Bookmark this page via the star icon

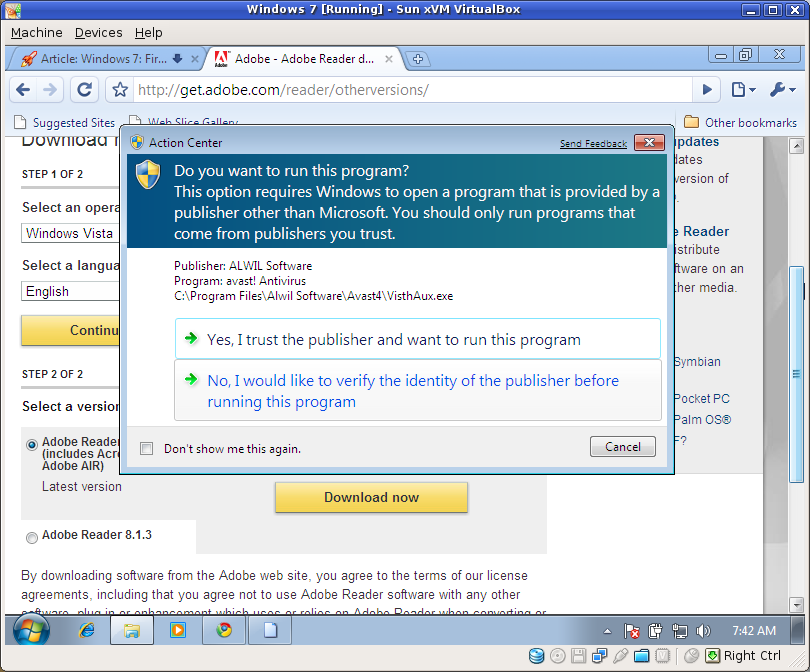point(119,89)
